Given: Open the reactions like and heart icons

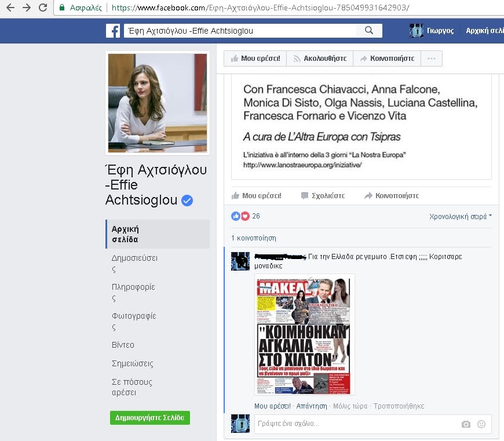Looking at the screenshot, I should 240,216.
